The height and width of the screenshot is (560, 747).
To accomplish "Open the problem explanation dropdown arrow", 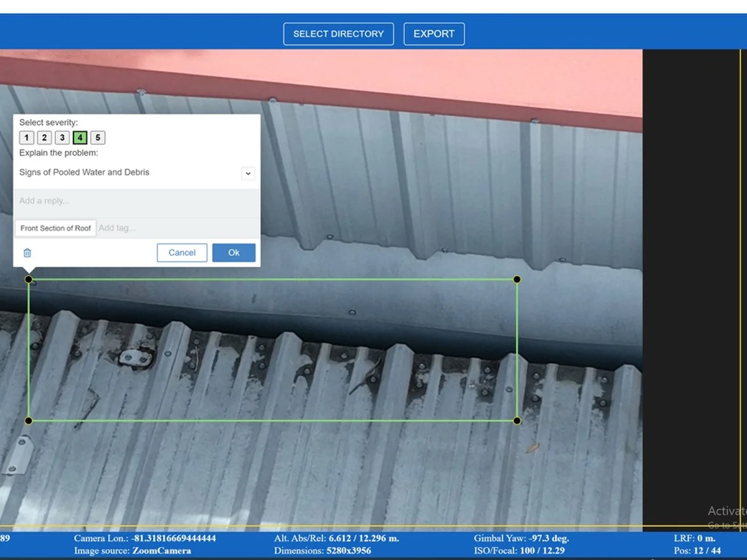I will point(248,174).
